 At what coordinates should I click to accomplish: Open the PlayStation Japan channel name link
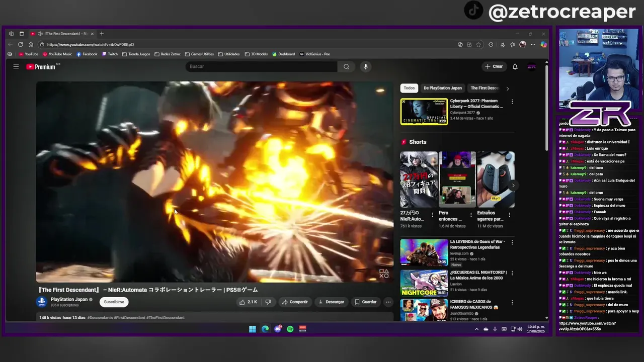point(69,299)
